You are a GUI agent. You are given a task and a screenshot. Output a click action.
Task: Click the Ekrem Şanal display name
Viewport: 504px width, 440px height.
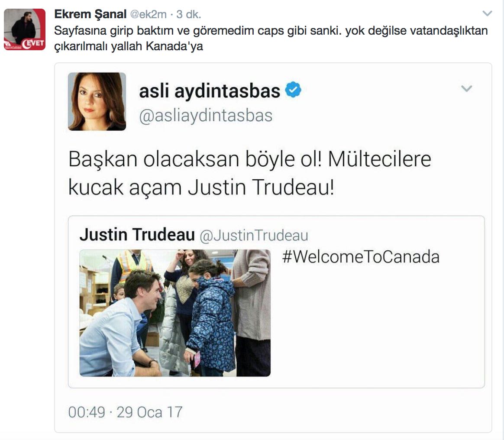click(x=90, y=14)
